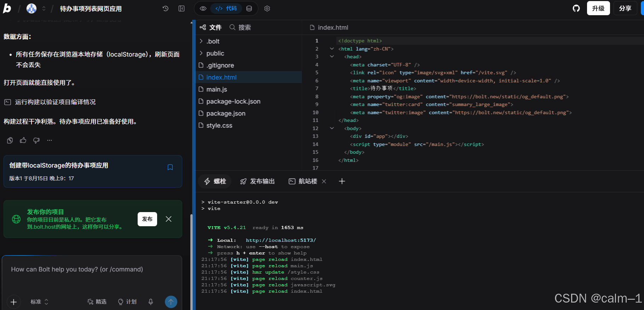Click the globe icon in publish banner

pos(16,219)
